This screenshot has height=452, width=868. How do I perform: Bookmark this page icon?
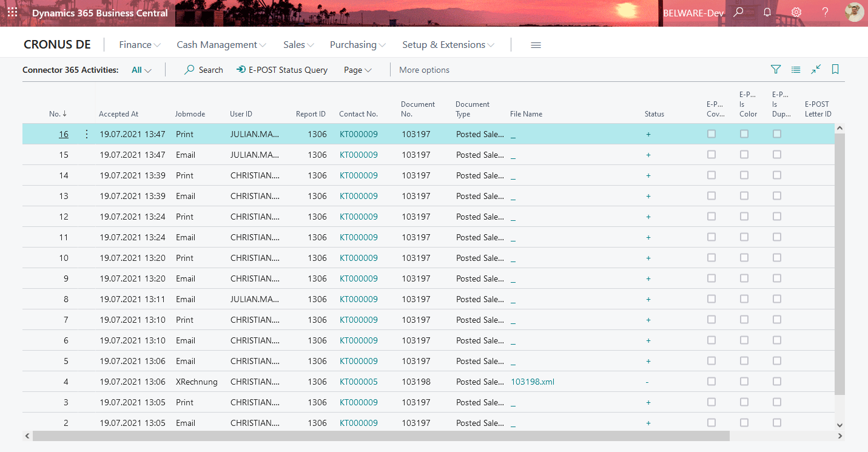[835, 70]
